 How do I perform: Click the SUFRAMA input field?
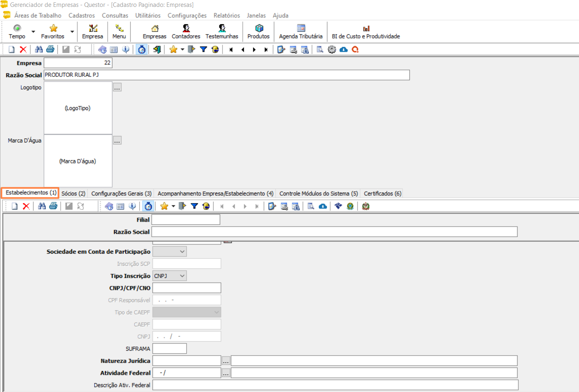(170, 349)
